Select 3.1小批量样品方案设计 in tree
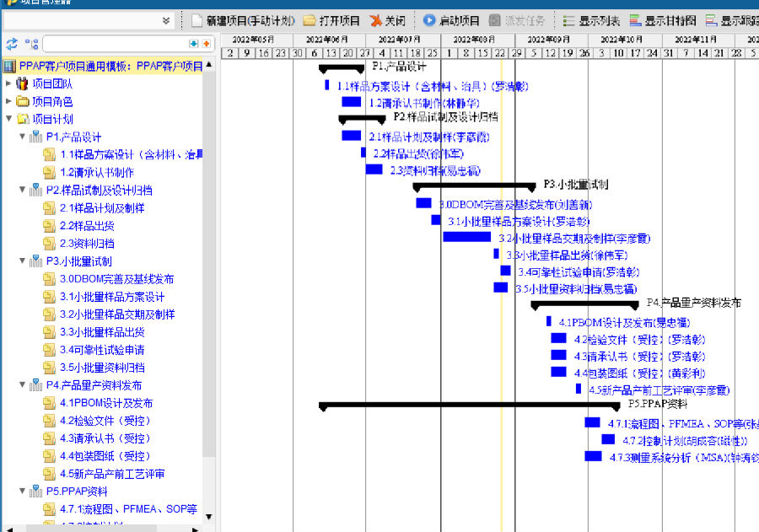The width and height of the screenshot is (759, 532). pyautogui.click(x=112, y=297)
